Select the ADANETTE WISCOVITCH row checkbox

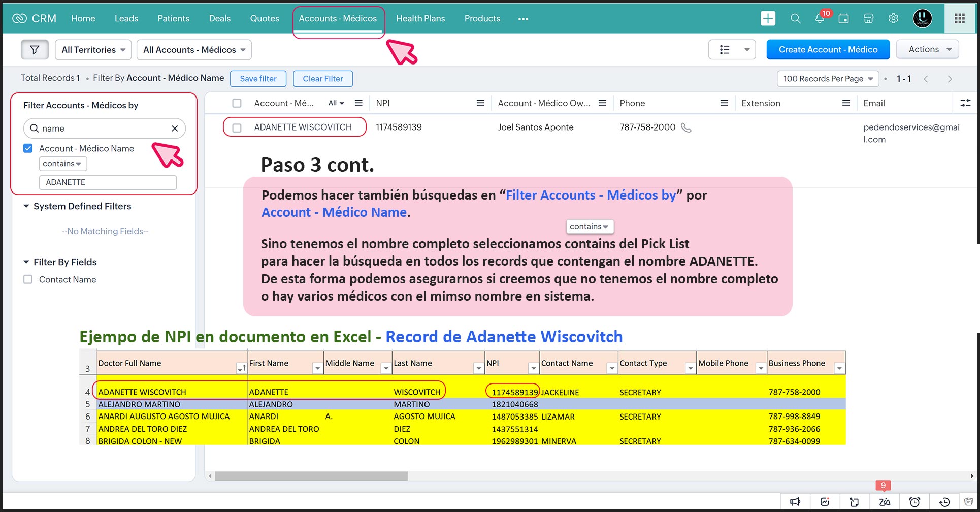(237, 127)
